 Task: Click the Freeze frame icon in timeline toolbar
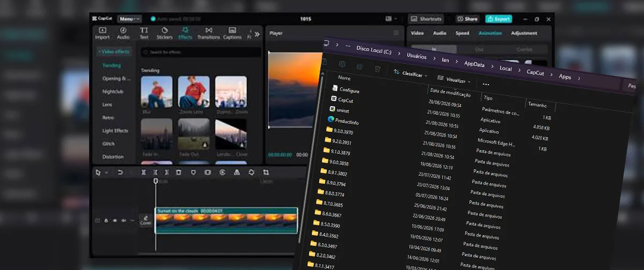tap(208, 172)
